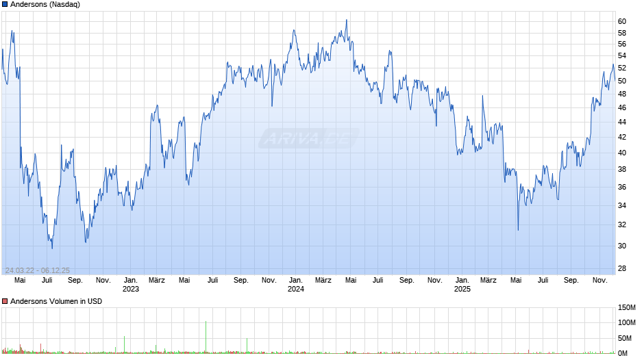Click the 54 price axis label

tap(622, 56)
